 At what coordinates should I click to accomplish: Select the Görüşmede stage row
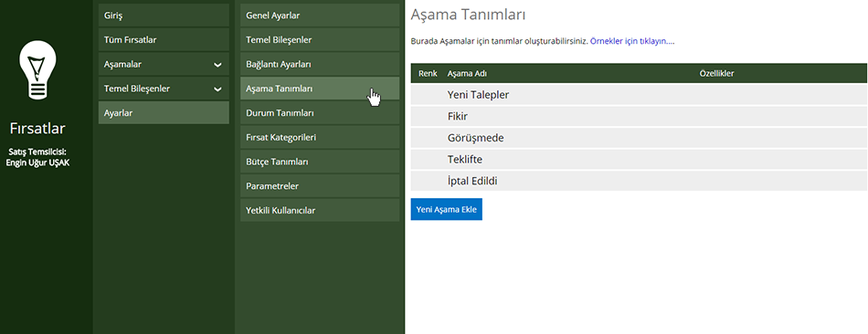point(639,138)
